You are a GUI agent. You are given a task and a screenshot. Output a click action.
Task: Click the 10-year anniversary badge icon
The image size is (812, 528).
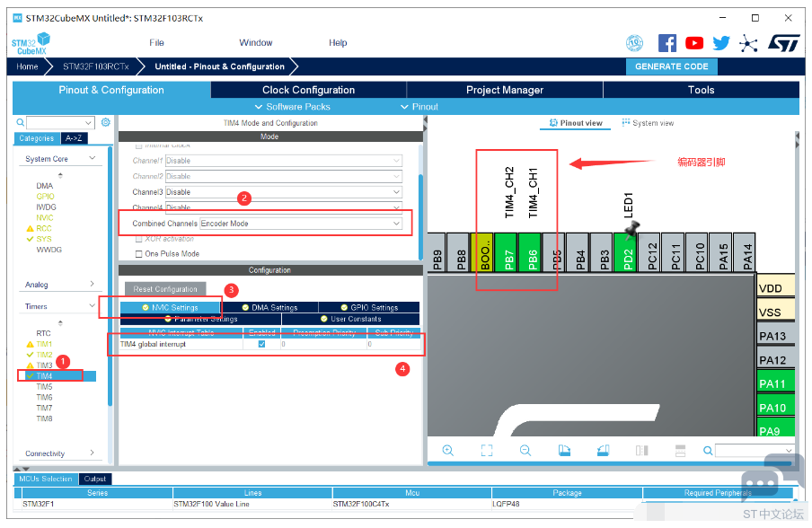(x=634, y=43)
